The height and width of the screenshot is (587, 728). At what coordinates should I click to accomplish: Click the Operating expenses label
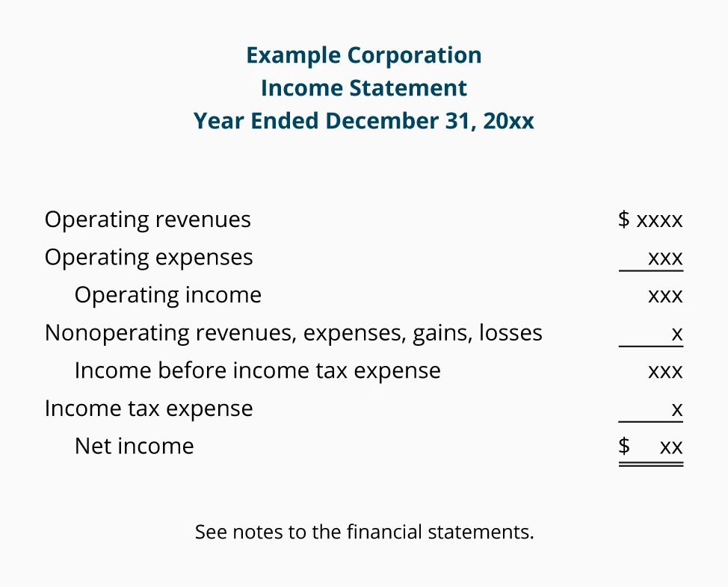point(149,258)
